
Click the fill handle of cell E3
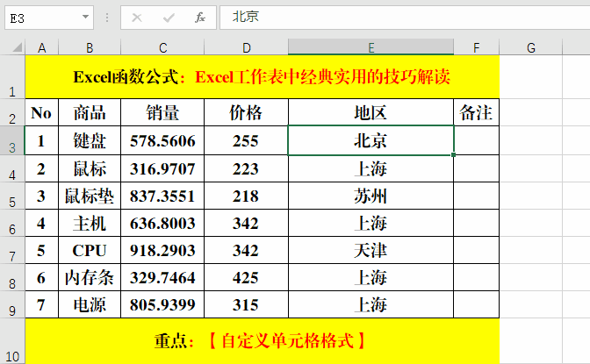coord(453,154)
